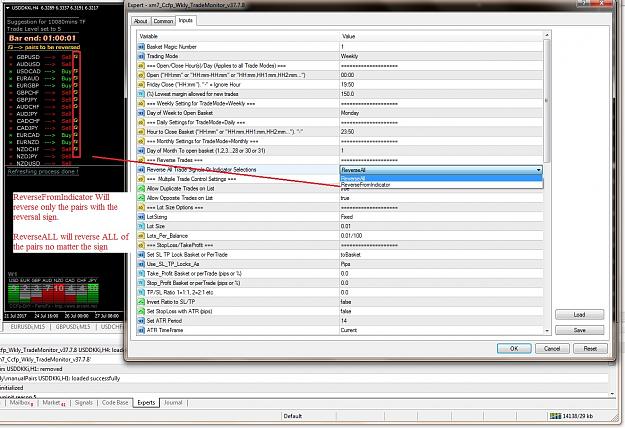Click the Default profile in the status bar

293,416
